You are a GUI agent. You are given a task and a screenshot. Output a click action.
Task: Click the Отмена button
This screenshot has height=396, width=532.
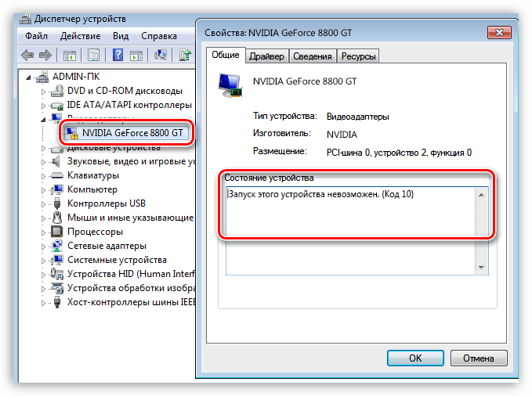point(479,358)
